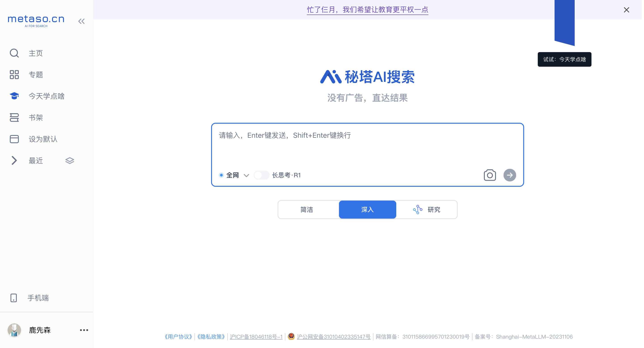This screenshot has width=644, height=348.
Task: Toggle the 长思考·R1 switch
Action: click(261, 175)
